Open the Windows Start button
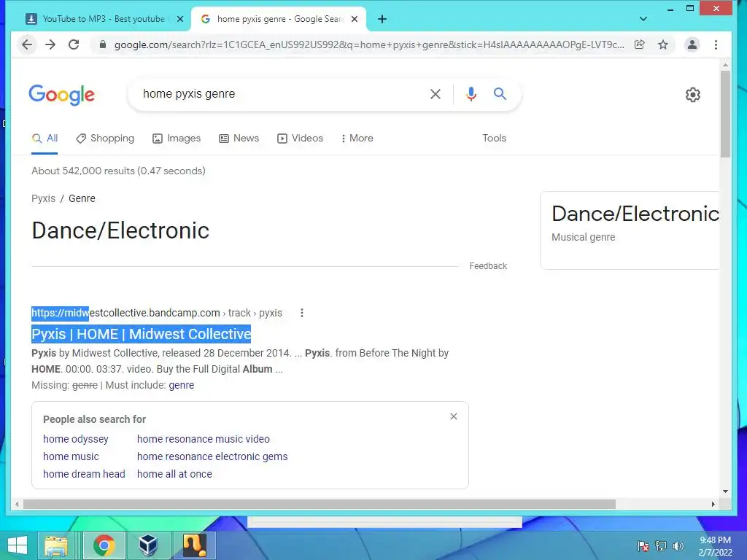This screenshot has width=747, height=560. pyautogui.click(x=18, y=545)
